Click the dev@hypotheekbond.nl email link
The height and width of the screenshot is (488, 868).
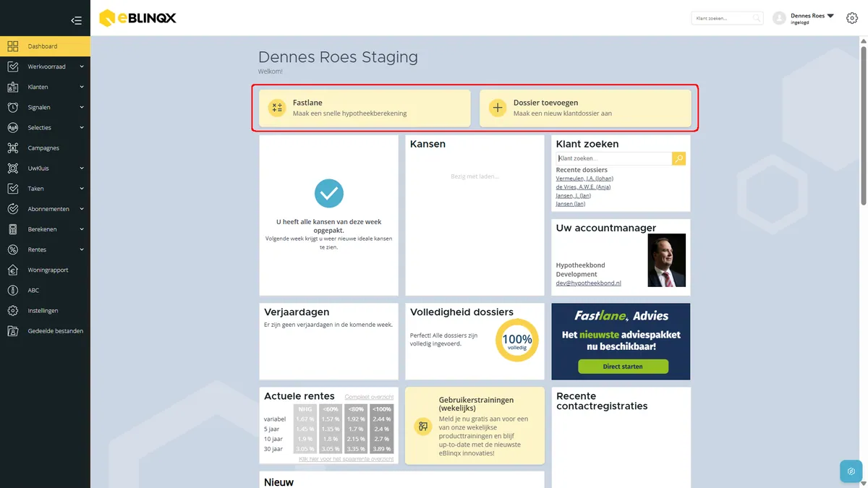pos(589,283)
